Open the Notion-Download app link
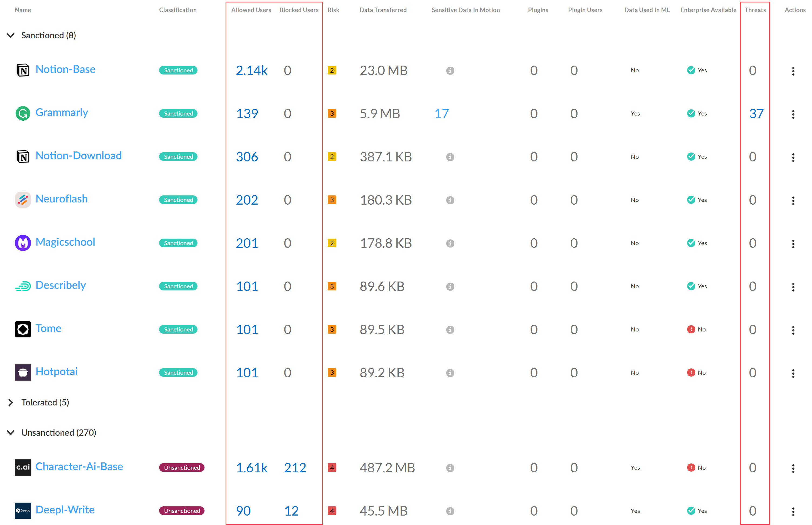 pyautogui.click(x=78, y=156)
